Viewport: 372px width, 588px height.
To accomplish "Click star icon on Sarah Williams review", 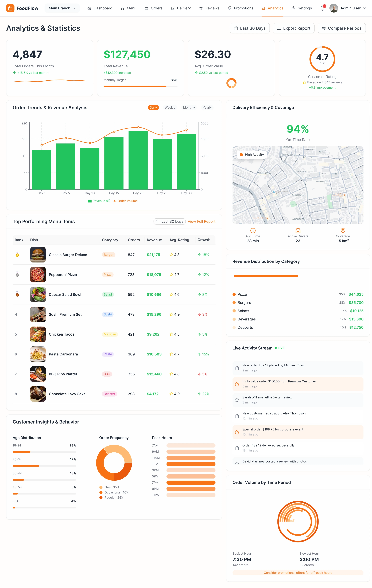I will (237, 400).
